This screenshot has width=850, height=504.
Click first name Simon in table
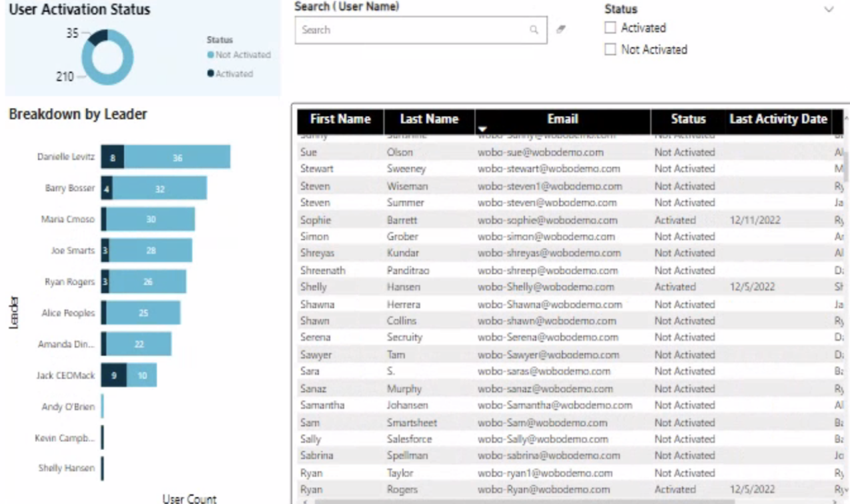tap(314, 237)
